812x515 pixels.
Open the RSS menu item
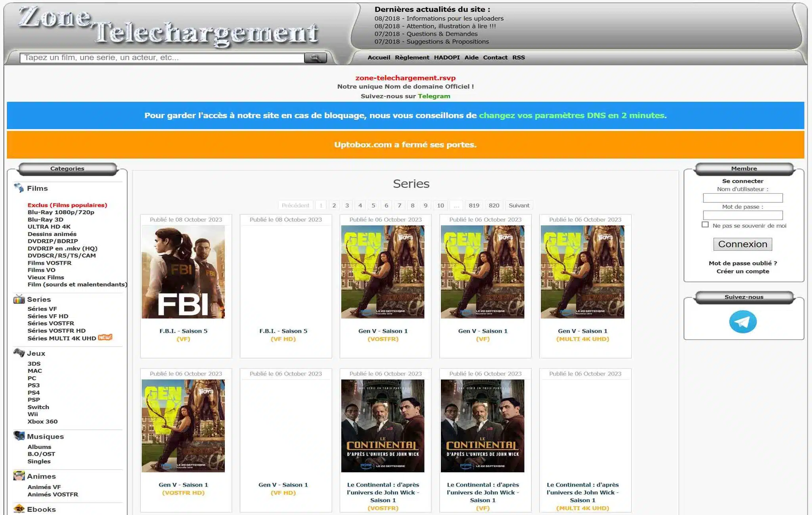[x=519, y=57]
